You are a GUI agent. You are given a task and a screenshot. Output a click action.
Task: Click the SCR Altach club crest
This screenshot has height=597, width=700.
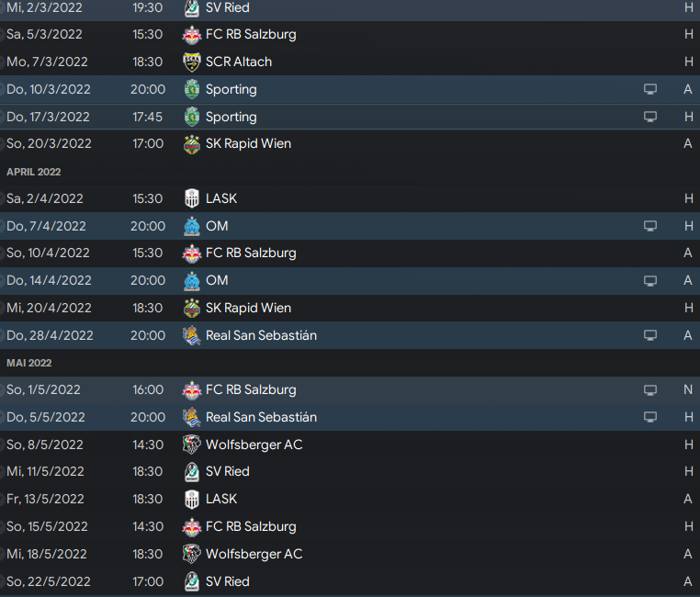[192, 62]
